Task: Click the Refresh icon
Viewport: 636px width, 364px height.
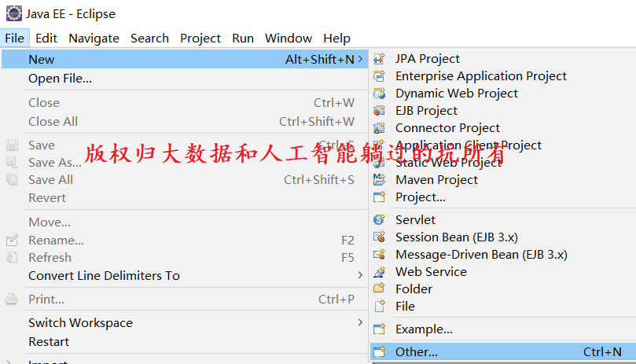Action: pyautogui.click(x=12, y=258)
